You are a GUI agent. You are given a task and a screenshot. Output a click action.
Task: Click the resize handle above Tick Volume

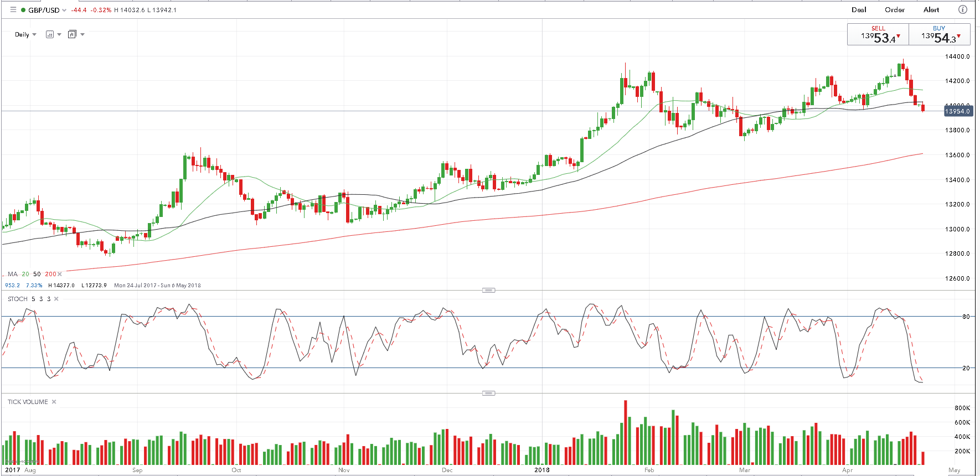[x=488, y=393]
